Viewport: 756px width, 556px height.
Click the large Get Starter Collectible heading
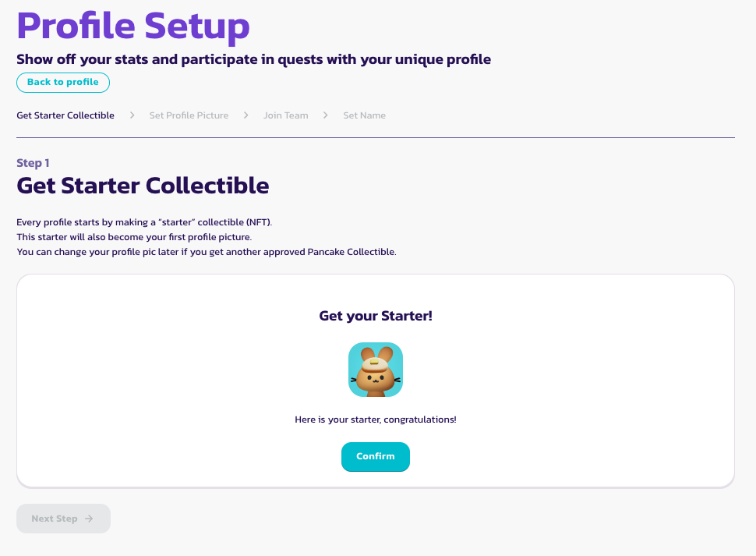tap(143, 186)
